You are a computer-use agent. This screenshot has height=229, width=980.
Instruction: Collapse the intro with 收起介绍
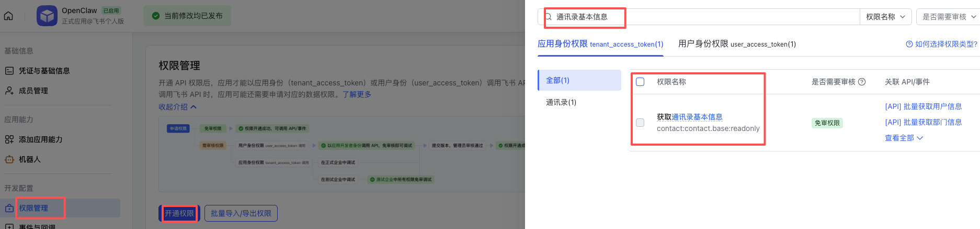coord(178,107)
